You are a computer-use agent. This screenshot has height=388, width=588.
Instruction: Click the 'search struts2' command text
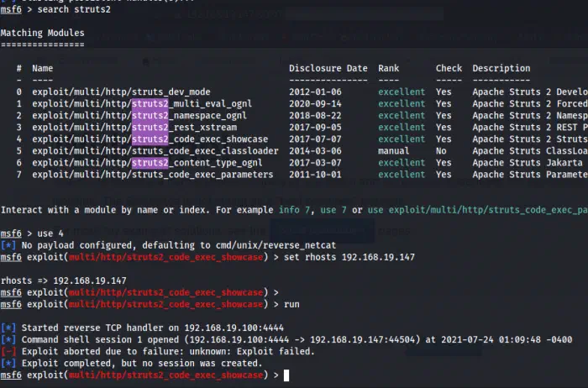pyautogui.click(x=74, y=9)
